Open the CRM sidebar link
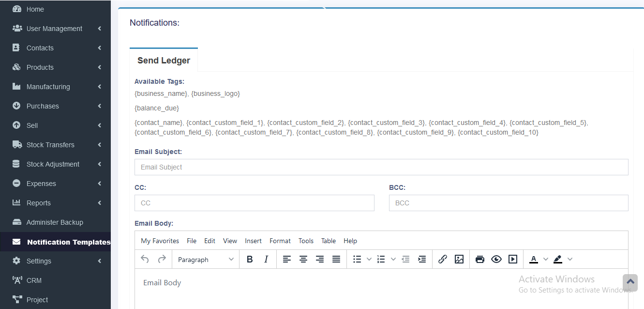This screenshot has height=309, width=644. 34,280
